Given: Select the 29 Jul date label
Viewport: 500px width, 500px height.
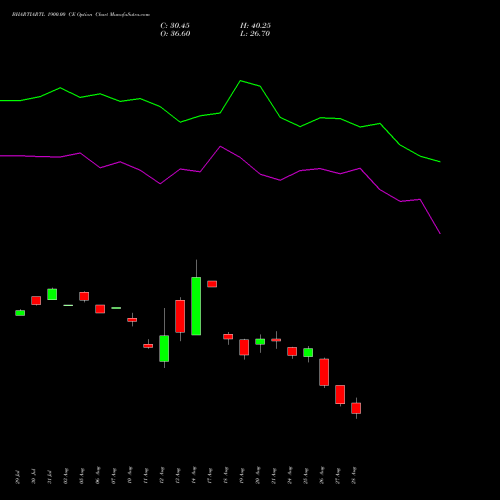Looking at the screenshot, I should (x=18, y=477).
